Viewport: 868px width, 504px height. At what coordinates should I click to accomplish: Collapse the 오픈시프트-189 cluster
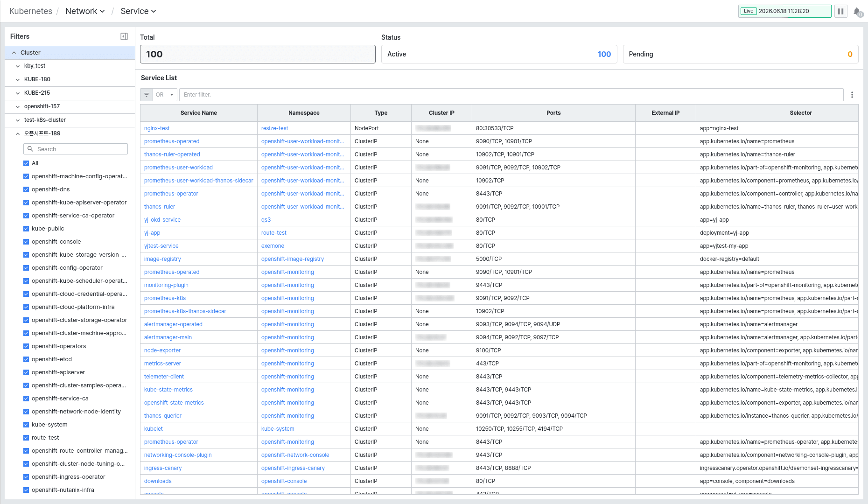click(18, 134)
